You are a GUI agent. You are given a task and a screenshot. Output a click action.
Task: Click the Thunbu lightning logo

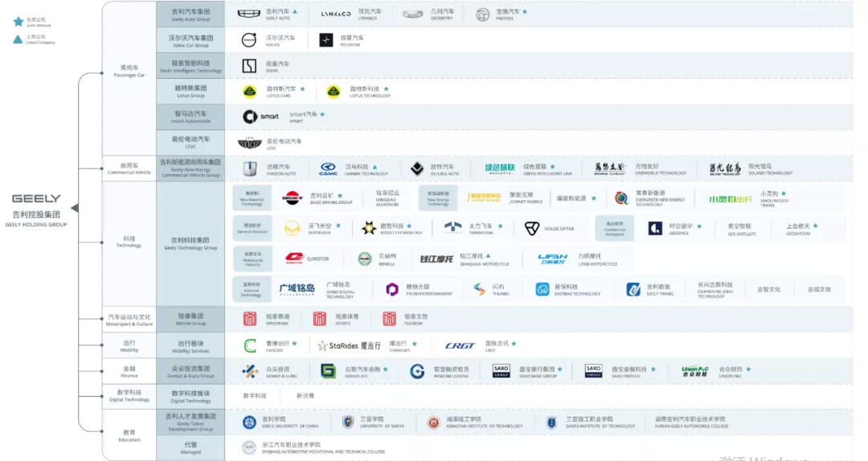(479, 289)
